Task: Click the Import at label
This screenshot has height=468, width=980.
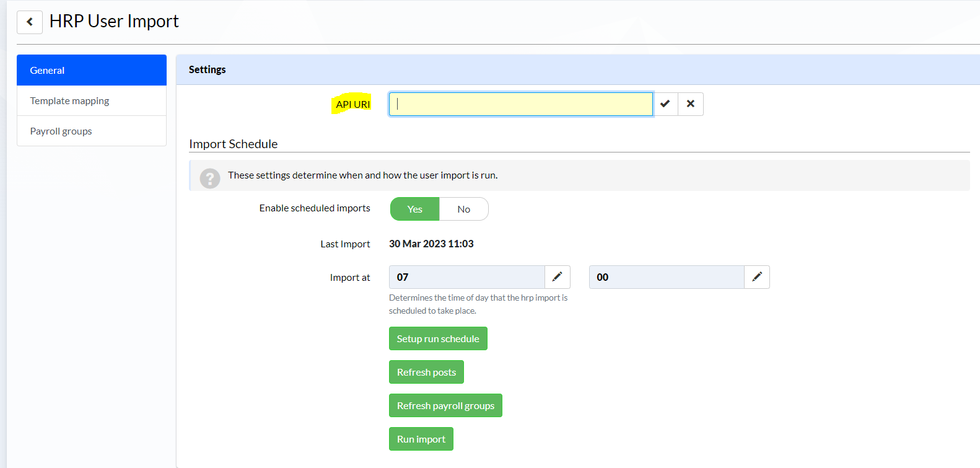Action: click(350, 278)
